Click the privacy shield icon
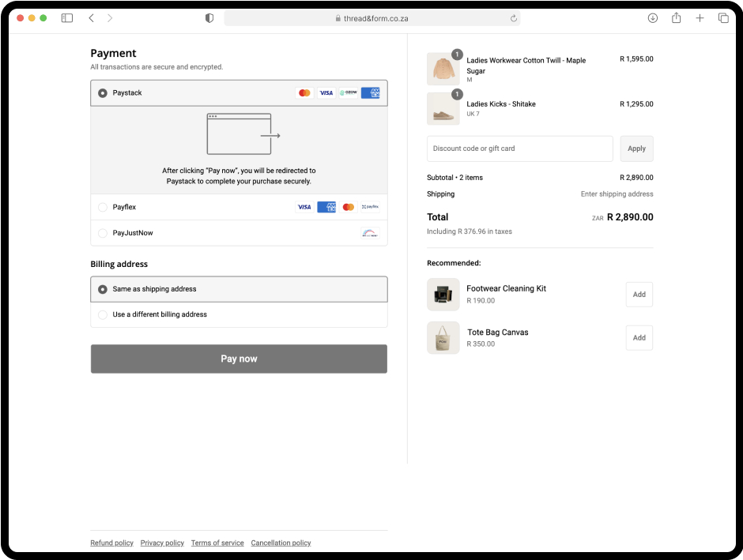Screen dimensions: 743x560 pos(209,18)
